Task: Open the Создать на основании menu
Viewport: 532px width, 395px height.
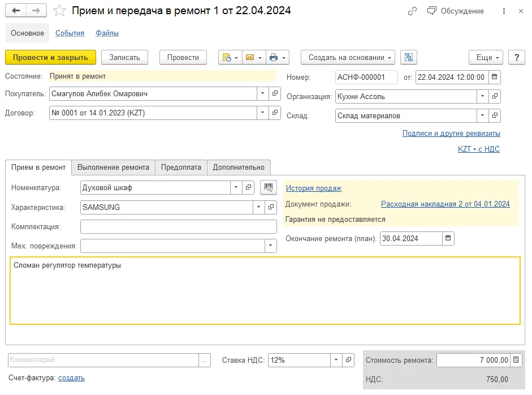Action: 348,57
